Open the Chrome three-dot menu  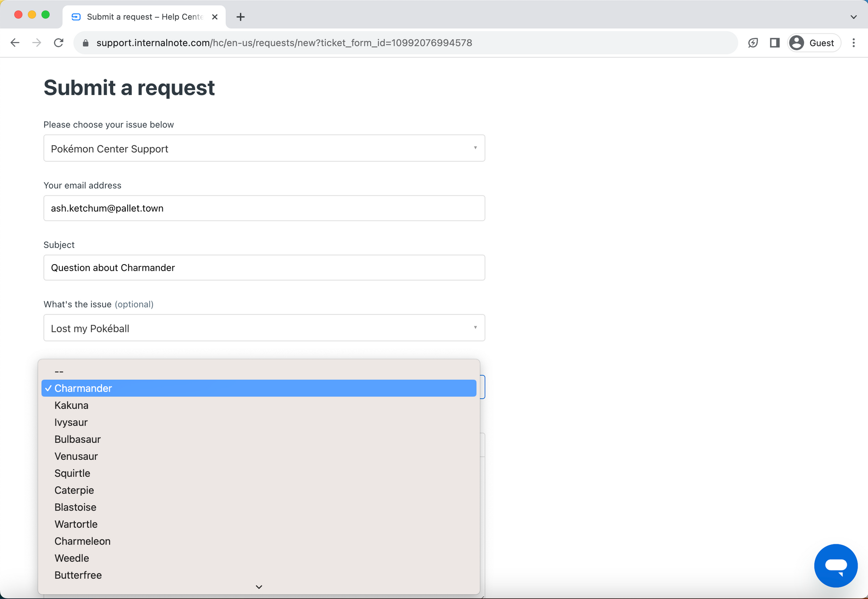point(853,43)
